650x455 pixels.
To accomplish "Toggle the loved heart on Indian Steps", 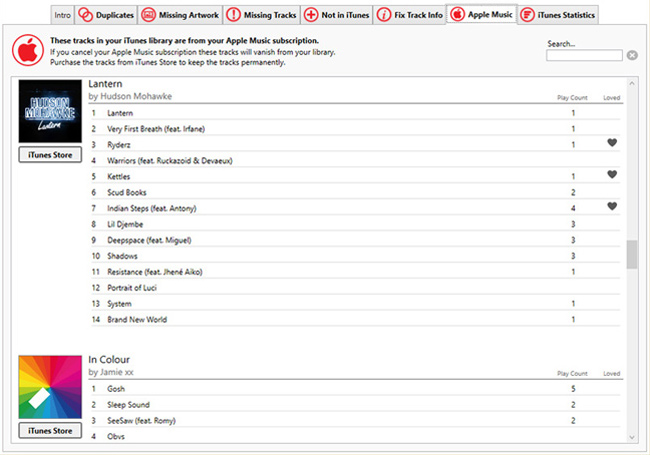I will (612, 206).
